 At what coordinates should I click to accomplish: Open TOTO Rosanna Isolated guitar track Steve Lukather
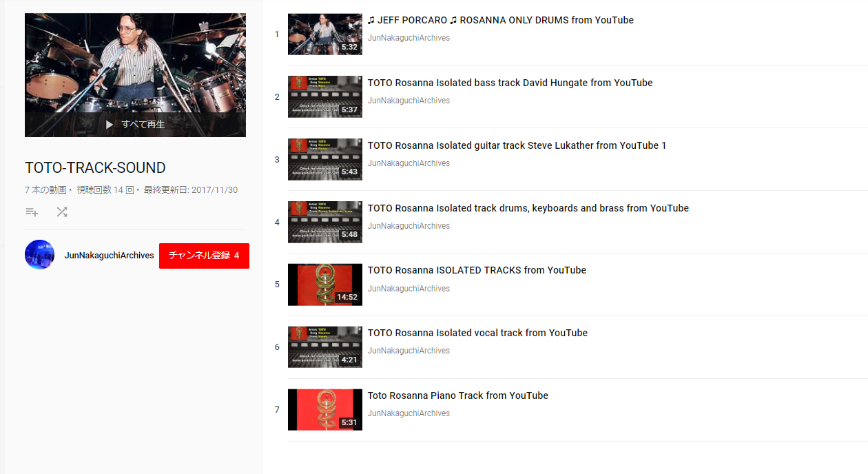[517, 145]
